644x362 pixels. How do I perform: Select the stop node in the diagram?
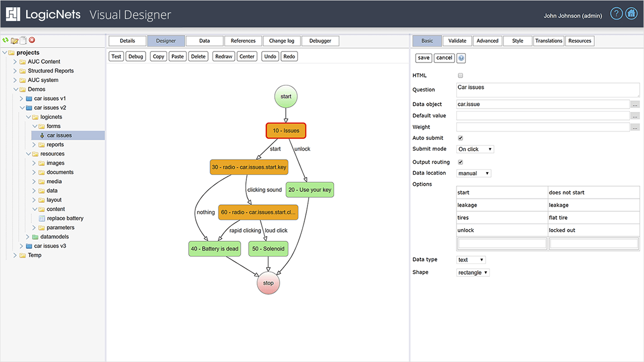(268, 283)
